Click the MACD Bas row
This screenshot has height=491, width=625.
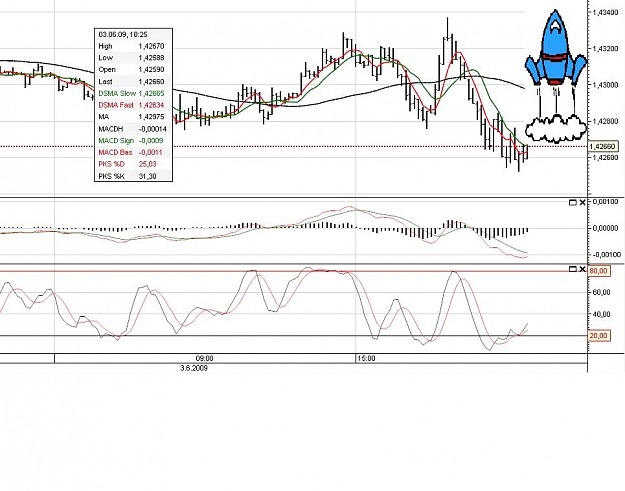[x=134, y=152]
